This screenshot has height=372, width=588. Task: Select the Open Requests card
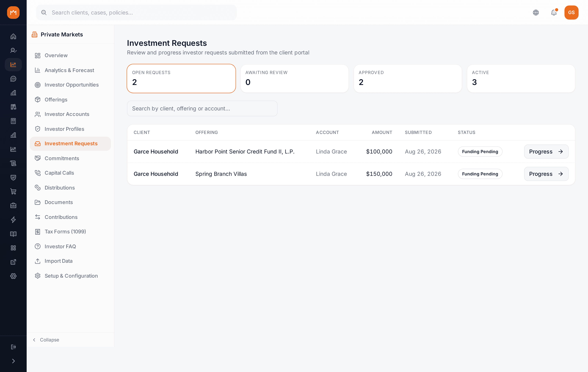coord(181,79)
